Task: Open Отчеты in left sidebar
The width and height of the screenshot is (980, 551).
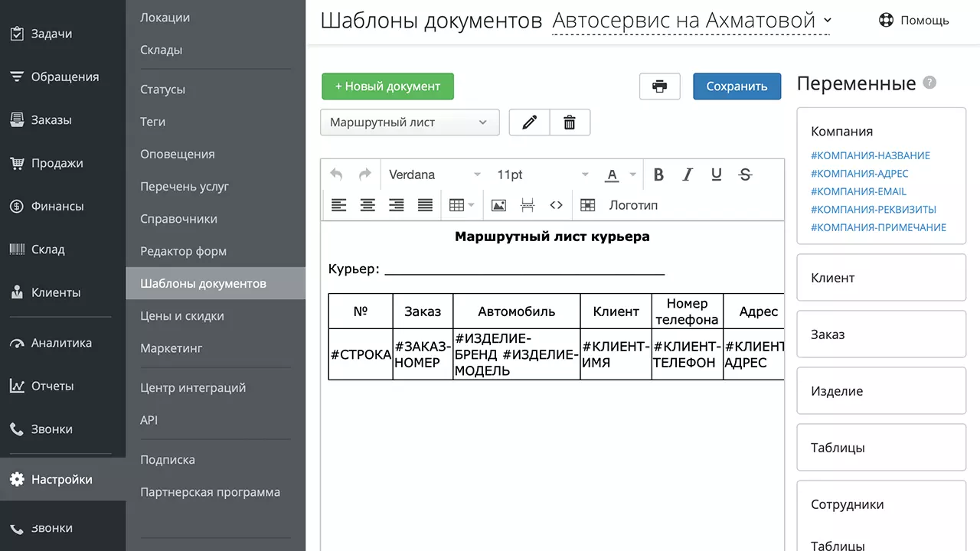Action: (63, 386)
